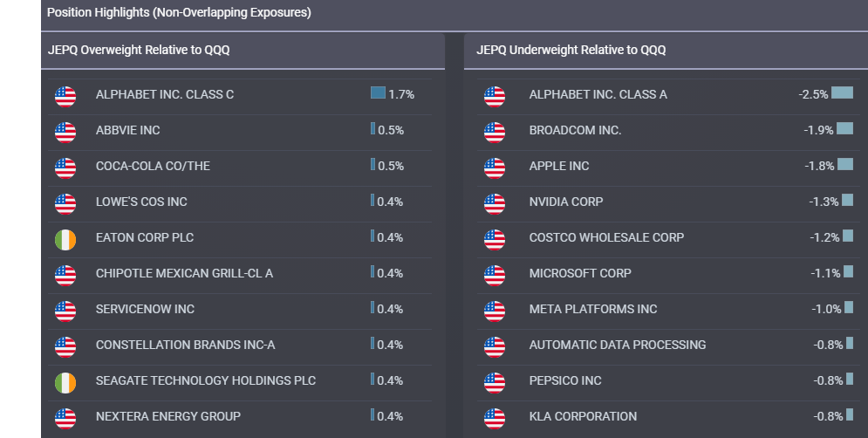Select the BROADCOM INC. holding name

tap(575, 130)
